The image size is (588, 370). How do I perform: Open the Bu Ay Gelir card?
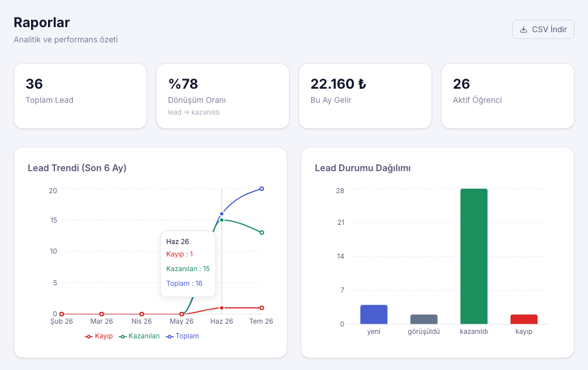[x=365, y=96]
